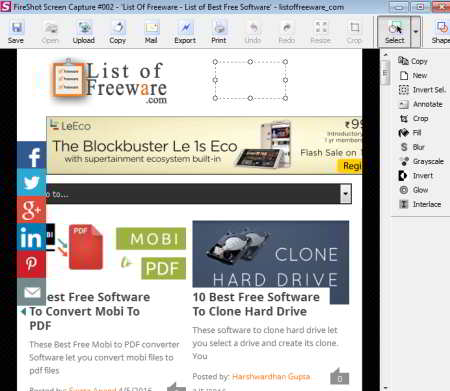Viewport: 450px width, 391px height.
Task: Apply Invert effect in side panel
Action: tap(416, 176)
